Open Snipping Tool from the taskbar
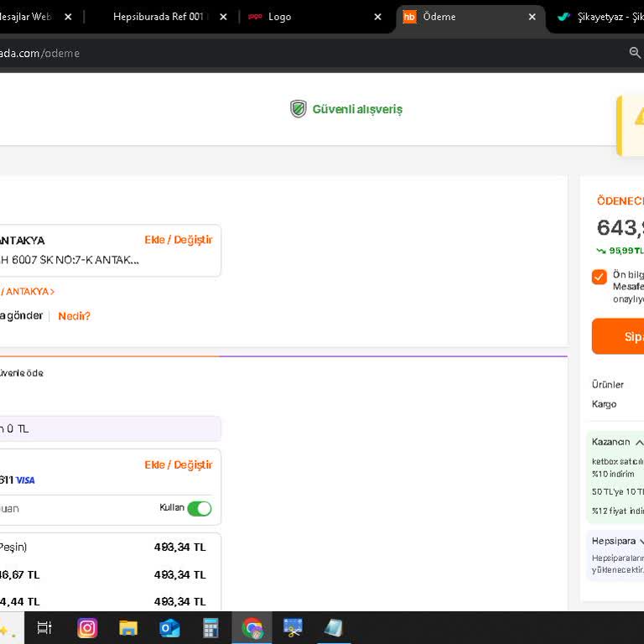Viewport: 644px width, 644px height. point(293,627)
